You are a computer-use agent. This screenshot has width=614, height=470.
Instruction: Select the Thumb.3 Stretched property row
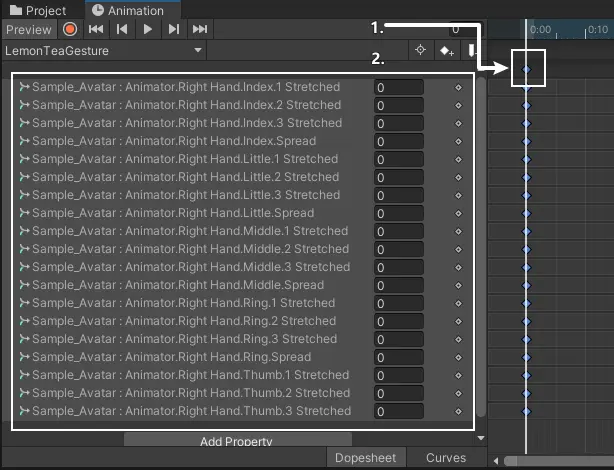point(243,411)
